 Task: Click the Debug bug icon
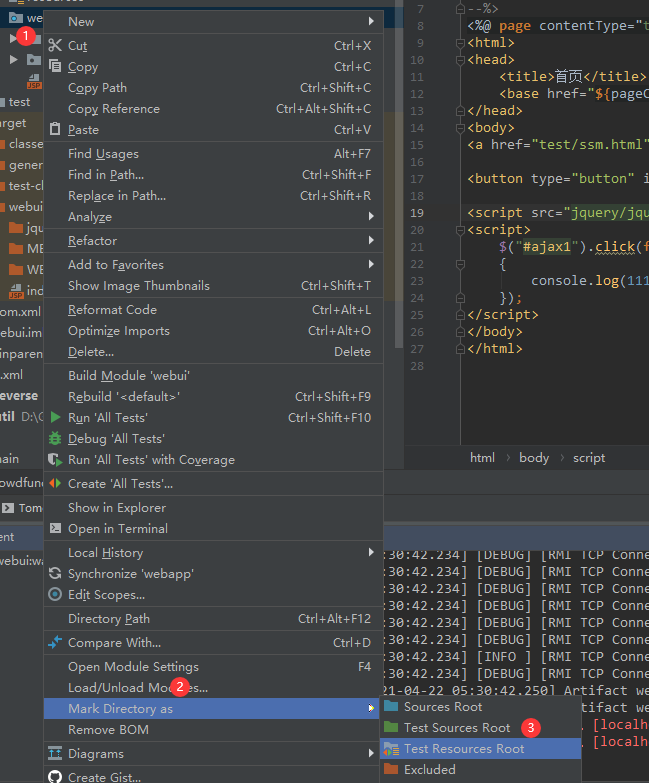[x=55, y=438]
